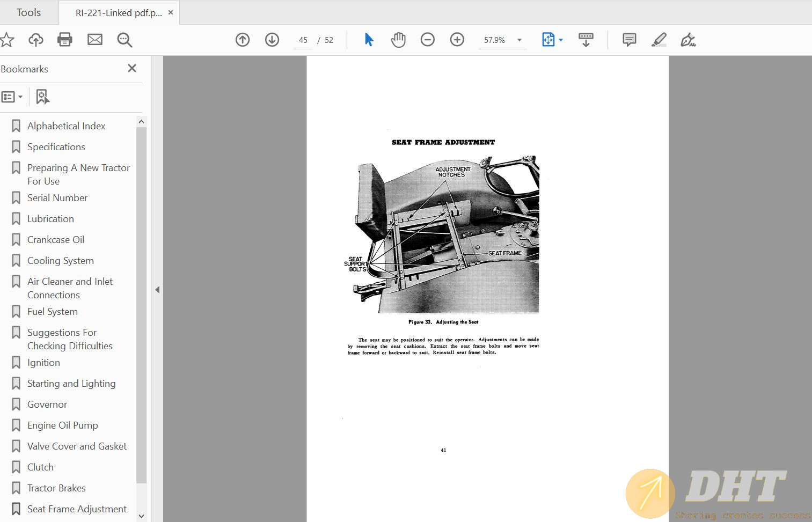Click the find current bookmark icon

[x=42, y=97]
